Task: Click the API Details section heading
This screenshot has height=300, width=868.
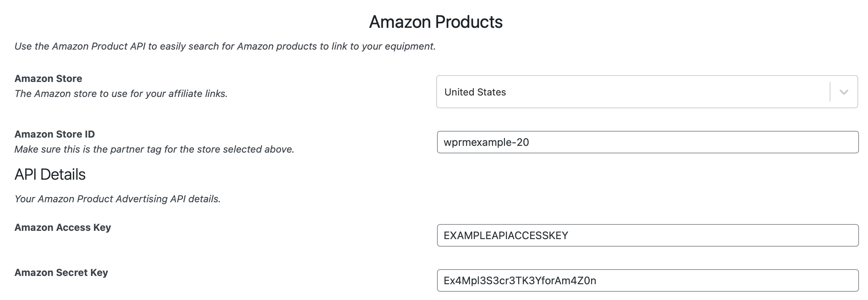Action: 50,174
